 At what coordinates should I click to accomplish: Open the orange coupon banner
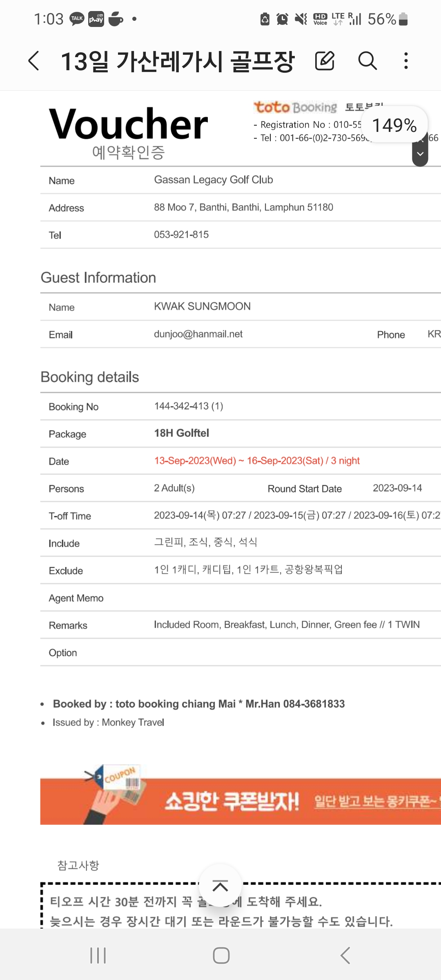[x=240, y=800]
